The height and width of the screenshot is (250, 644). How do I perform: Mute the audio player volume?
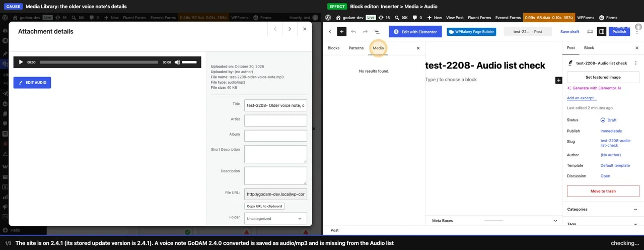[177, 62]
